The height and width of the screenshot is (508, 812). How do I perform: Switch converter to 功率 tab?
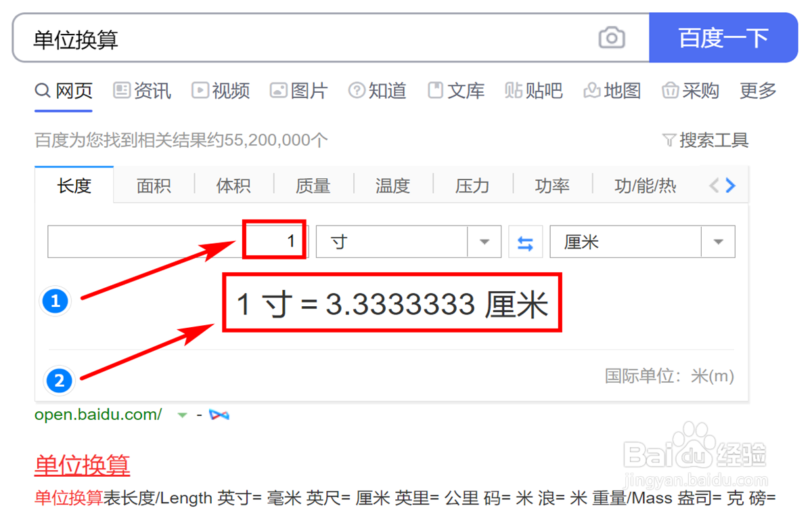552,185
